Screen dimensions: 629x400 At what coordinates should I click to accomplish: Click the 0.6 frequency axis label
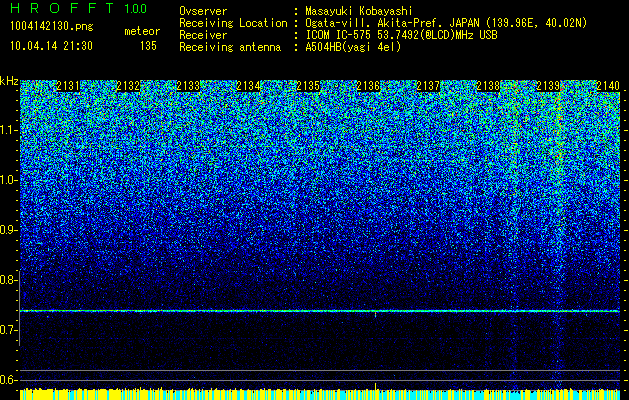pos(8,380)
